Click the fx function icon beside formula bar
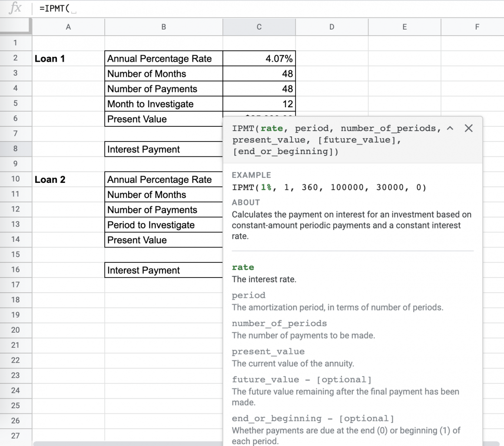Image resolution: width=504 pixels, height=446 pixels. tap(14, 8)
